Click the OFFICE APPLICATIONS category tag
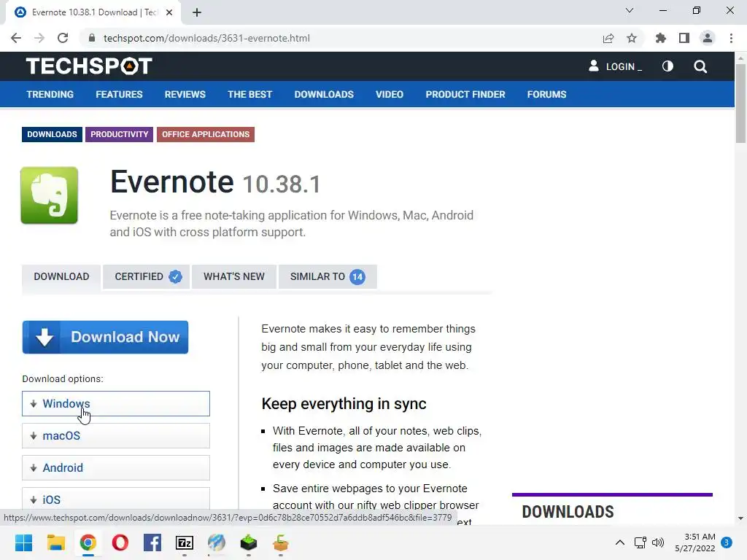Image resolution: width=747 pixels, height=560 pixels. [x=206, y=134]
